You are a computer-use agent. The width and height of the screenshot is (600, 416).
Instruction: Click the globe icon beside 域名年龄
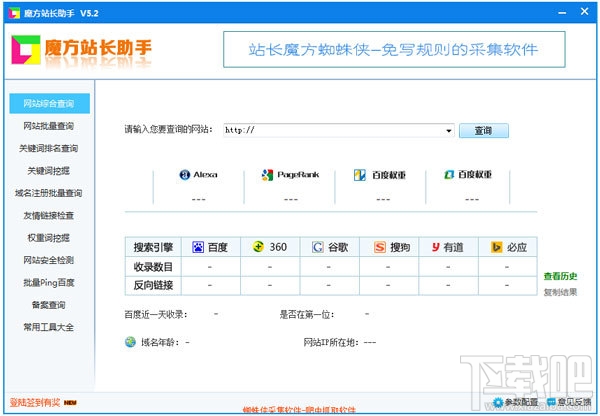(x=130, y=342)
